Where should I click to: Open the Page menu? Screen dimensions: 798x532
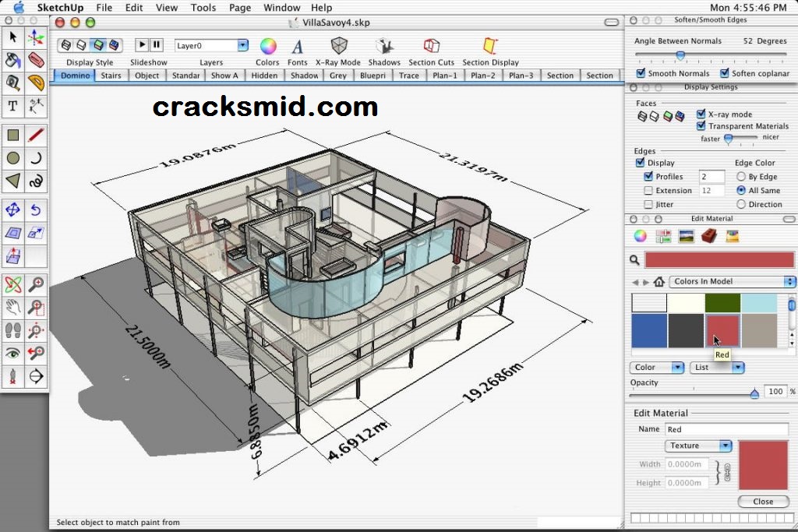[240, 8]
